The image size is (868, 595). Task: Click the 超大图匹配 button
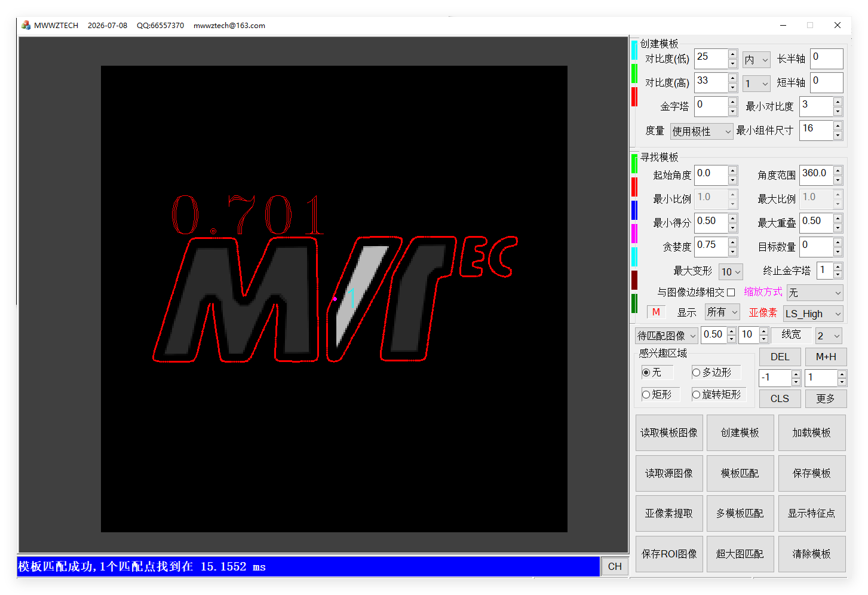740,554
